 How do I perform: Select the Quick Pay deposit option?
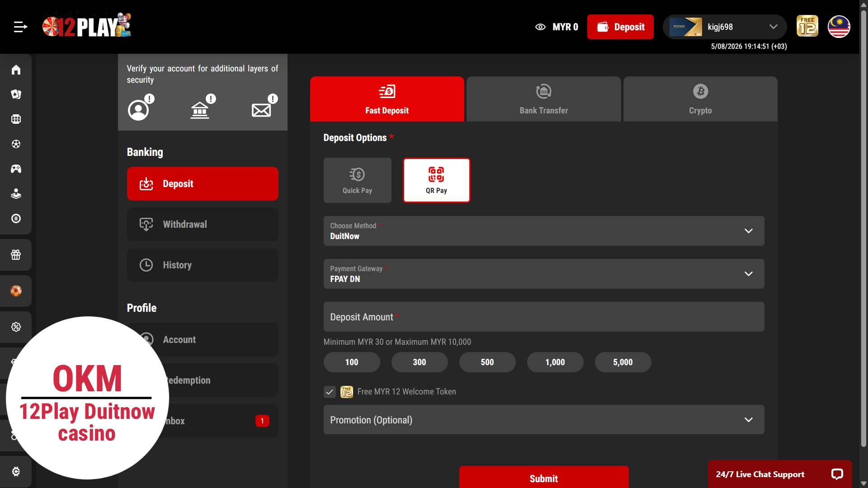click(358, 180)
